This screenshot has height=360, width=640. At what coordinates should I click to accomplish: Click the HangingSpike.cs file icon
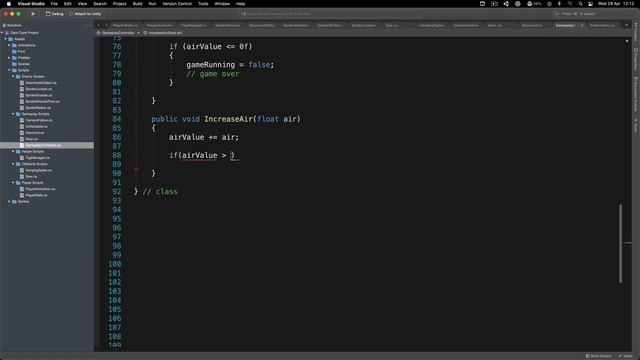(x=22, y=170)
